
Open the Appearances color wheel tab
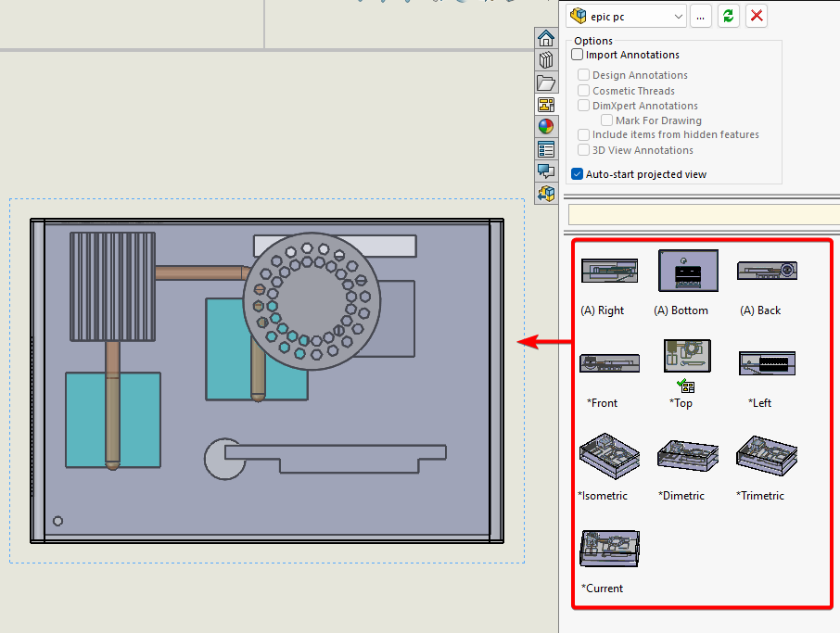point(546,126)
